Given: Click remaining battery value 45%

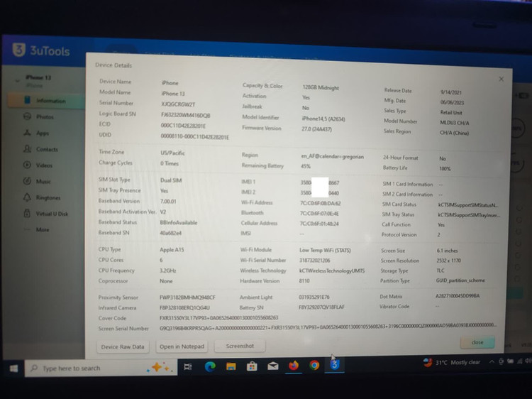Looking at the screenshot, I should click(306, 166).
